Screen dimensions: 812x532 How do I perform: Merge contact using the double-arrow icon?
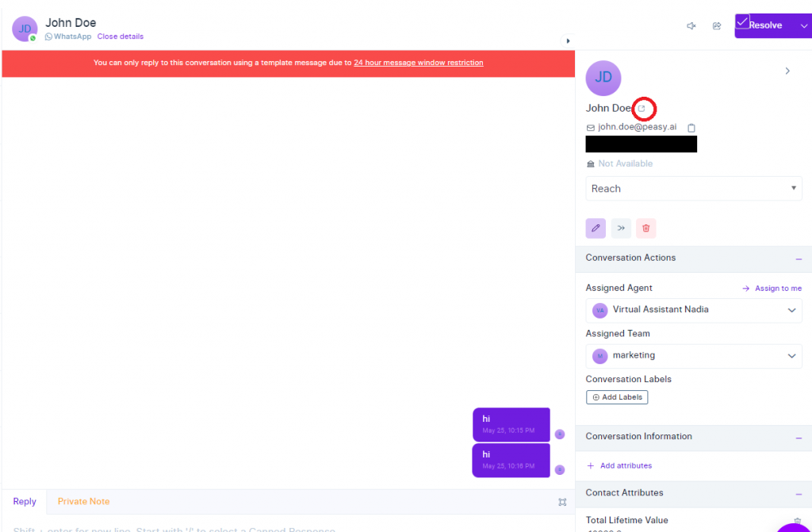[621, 228]
